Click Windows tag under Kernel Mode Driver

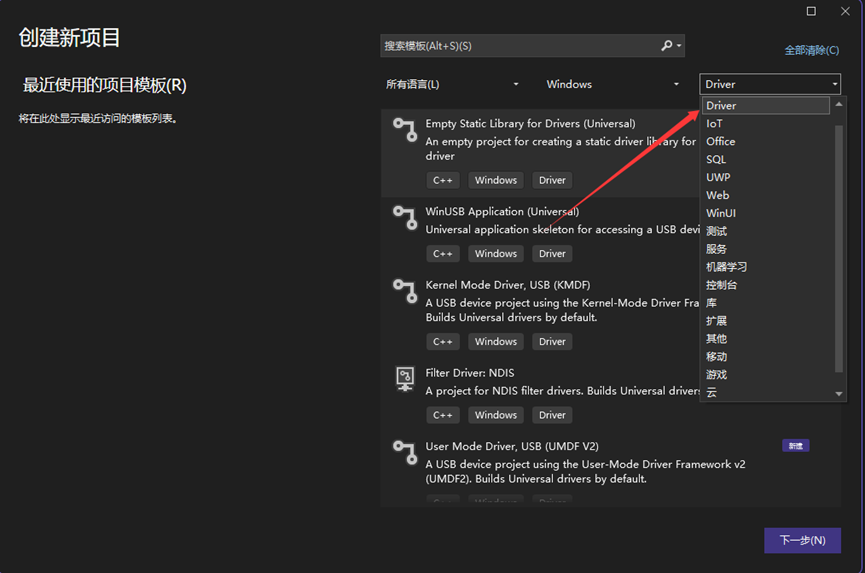tap(496, 341)
